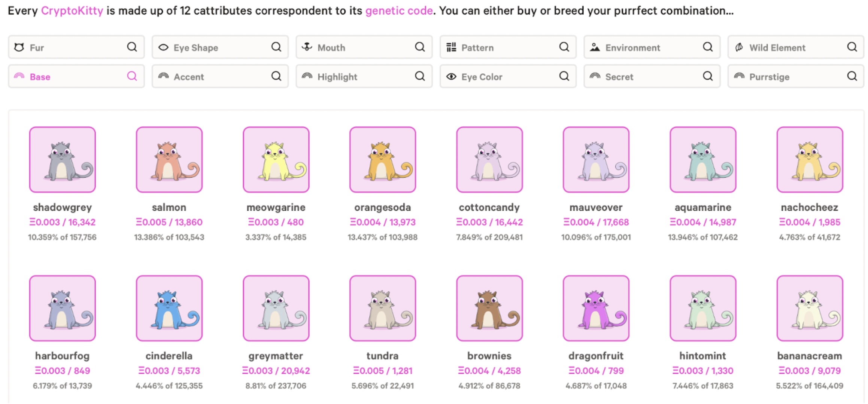Click the magnifier in Environment filter
868x404 pixels.
[708, 47]
